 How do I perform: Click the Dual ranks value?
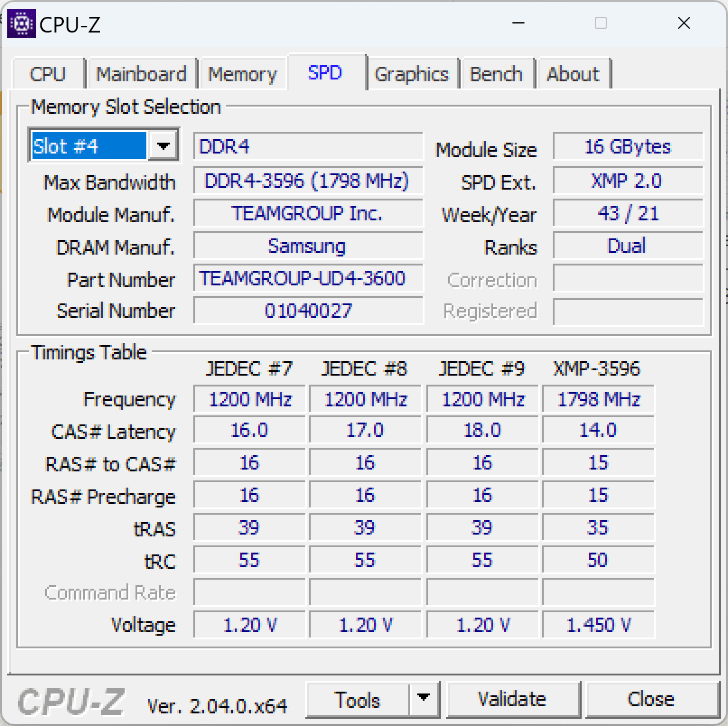(628, 246)
